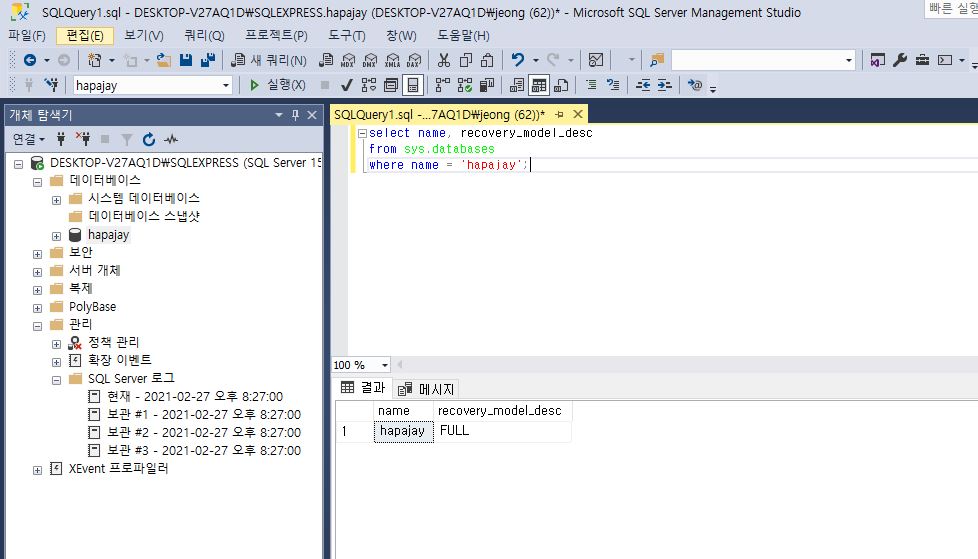Display the estimated execution plan icon

click(369, 85)
